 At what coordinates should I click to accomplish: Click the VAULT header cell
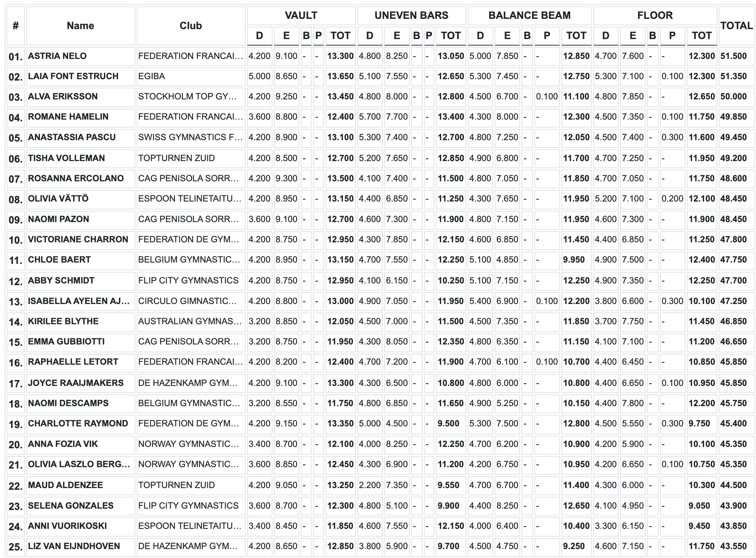pyautogui.click(x=301, y=15)
